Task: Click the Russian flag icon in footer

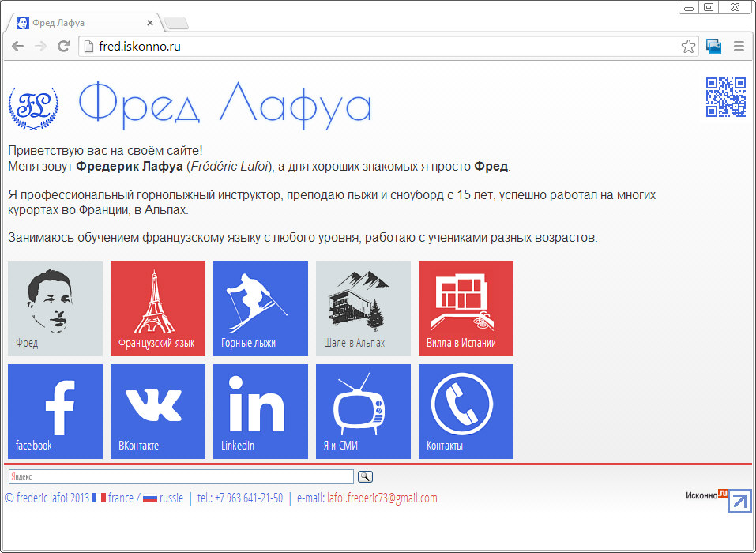Action: click(150, 498)
